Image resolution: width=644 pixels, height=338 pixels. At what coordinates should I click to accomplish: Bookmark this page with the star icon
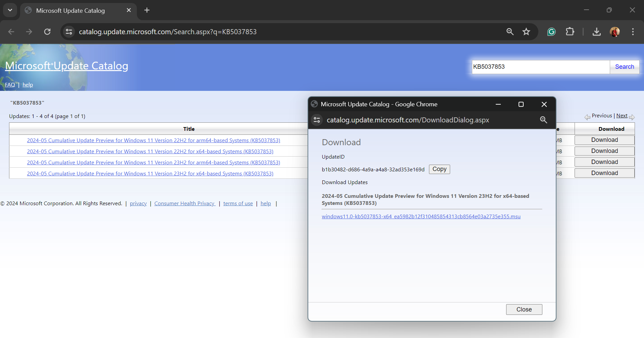click(x=526, y=32)
